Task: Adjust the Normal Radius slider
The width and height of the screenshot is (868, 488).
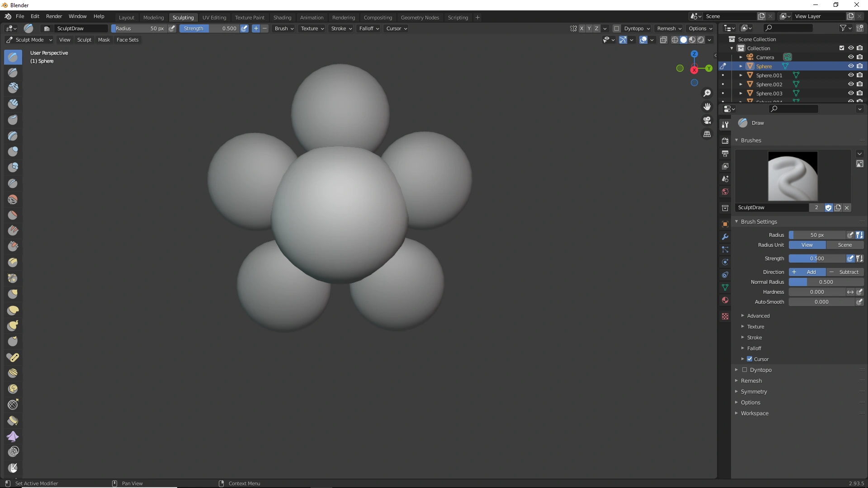Action: click(x=826, y=282)
